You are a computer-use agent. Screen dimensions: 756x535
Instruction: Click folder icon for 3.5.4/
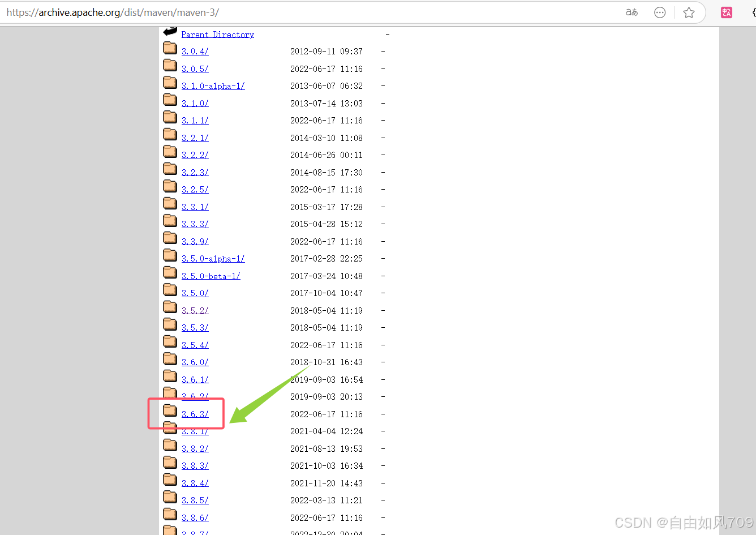(x=170, y=341)
